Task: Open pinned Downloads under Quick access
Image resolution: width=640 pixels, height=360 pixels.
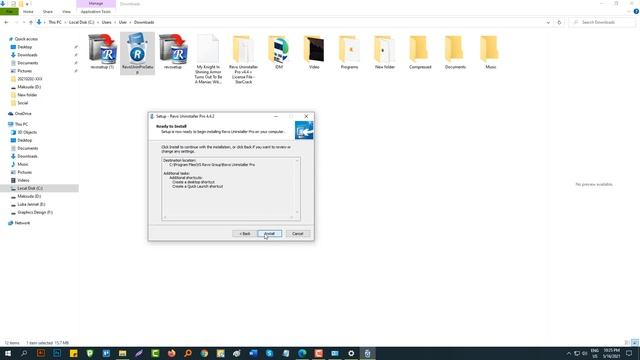Action: click(27, 55)
